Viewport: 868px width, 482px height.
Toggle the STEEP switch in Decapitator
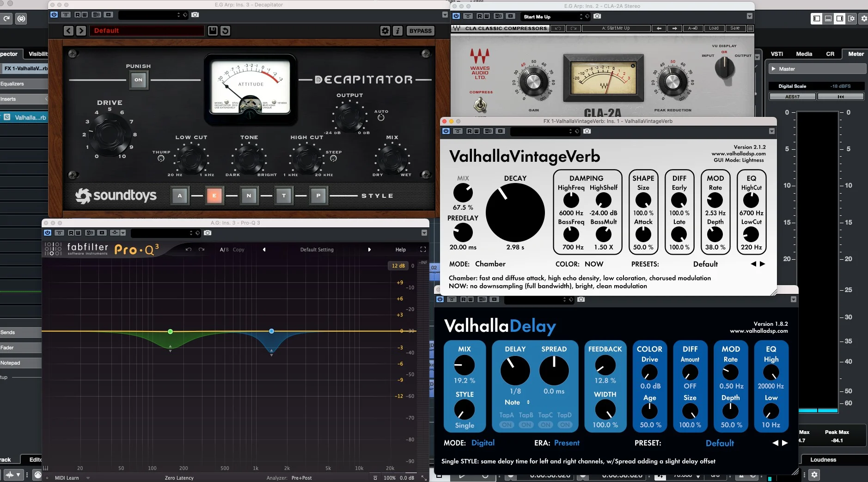click(x=333, y=159)
